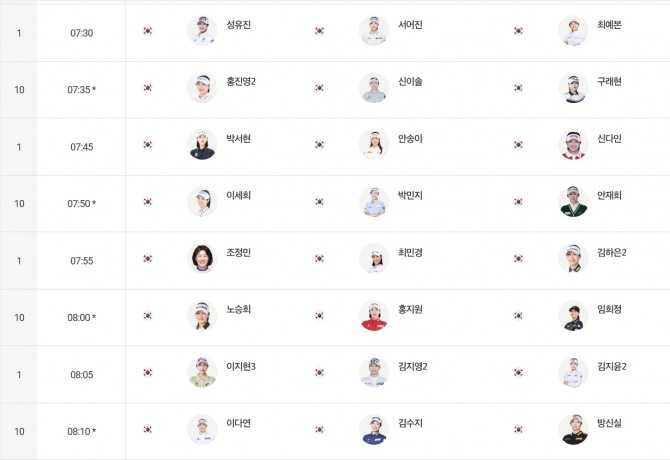
Task: Open the player name link 김지윤2
Action: pos(612,367)
